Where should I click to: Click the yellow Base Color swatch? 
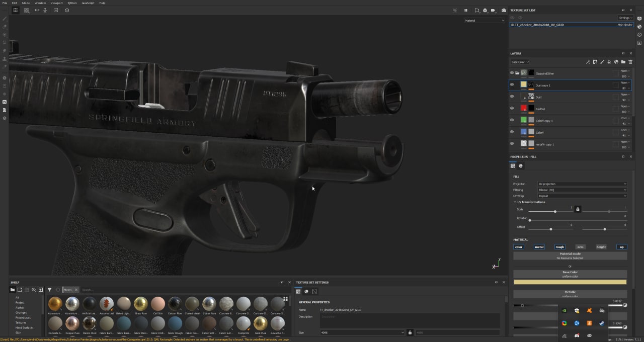pyautogui.click(x=570, y=282)
